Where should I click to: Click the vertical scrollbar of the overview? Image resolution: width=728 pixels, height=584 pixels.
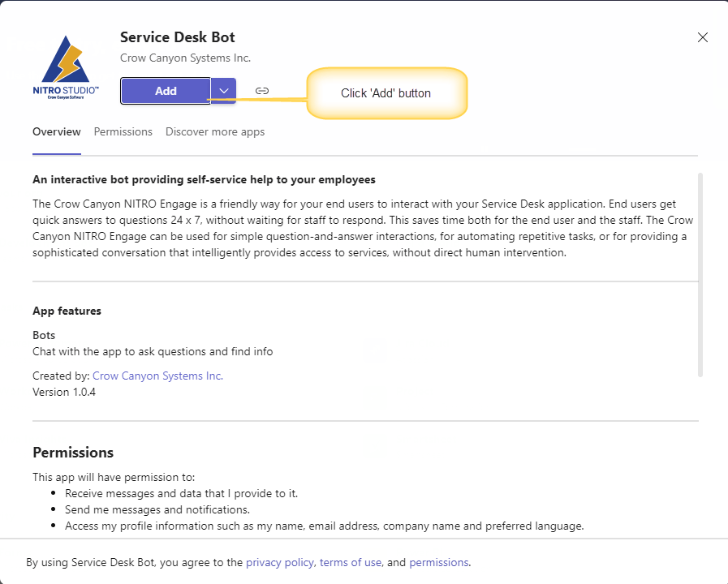700,275
